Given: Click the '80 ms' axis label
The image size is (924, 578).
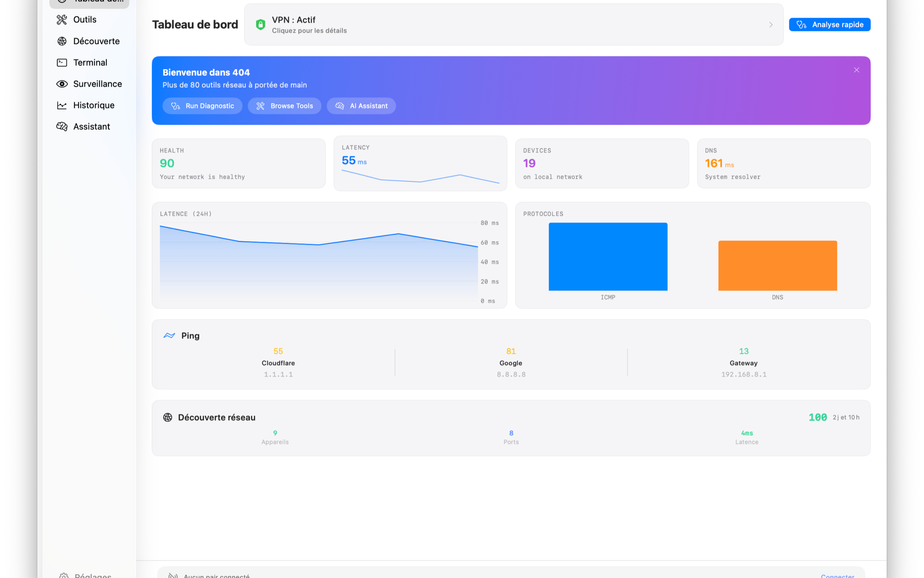Looking at the screenshot, I should click(x=490, y=223).
